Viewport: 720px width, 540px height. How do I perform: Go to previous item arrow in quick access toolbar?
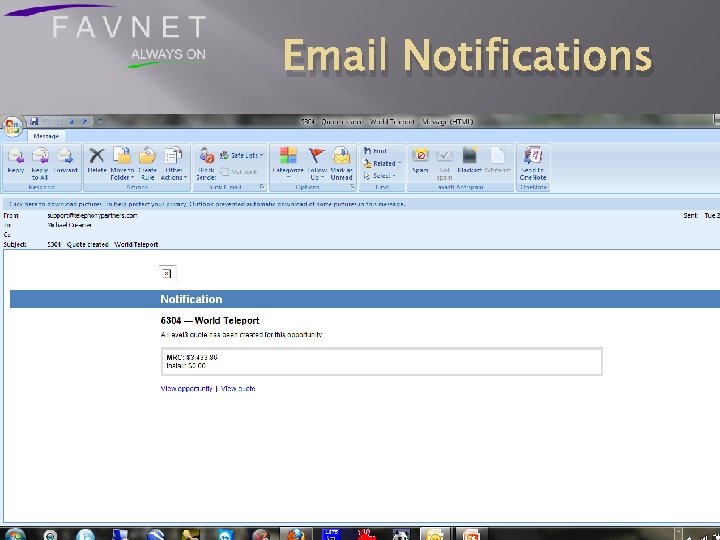tap(72, 122)
